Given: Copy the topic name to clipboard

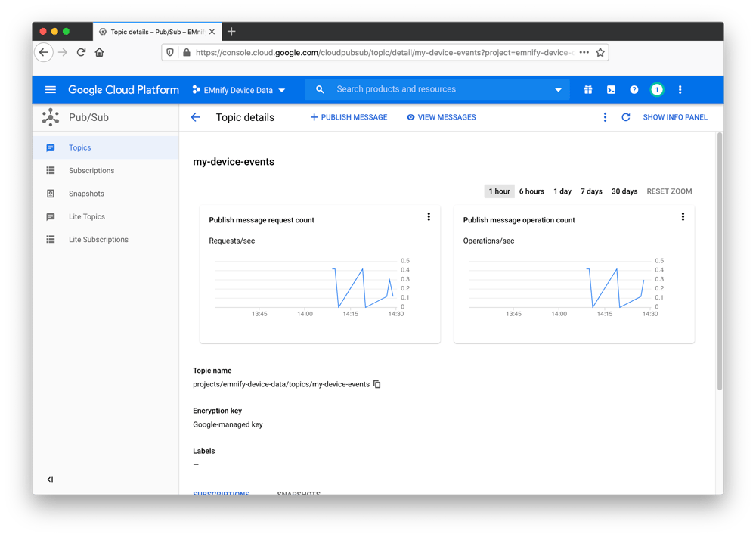Looking at the screenshot, I should [x=377, y=384].
